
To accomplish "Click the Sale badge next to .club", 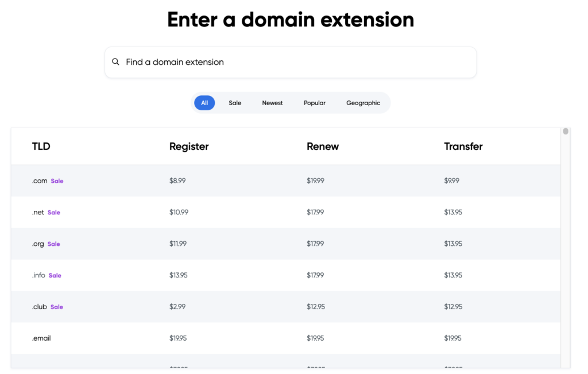I will pos(57,306).
